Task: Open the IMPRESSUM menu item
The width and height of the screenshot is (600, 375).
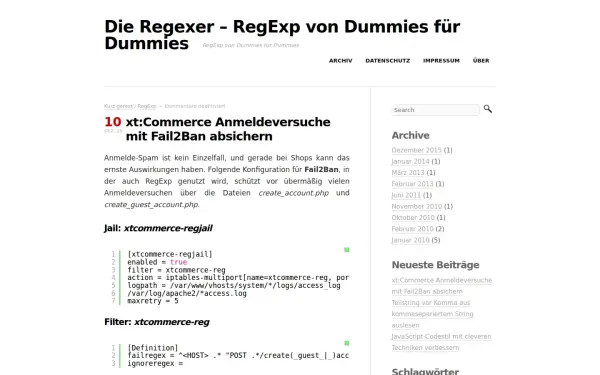Action: 441,60
